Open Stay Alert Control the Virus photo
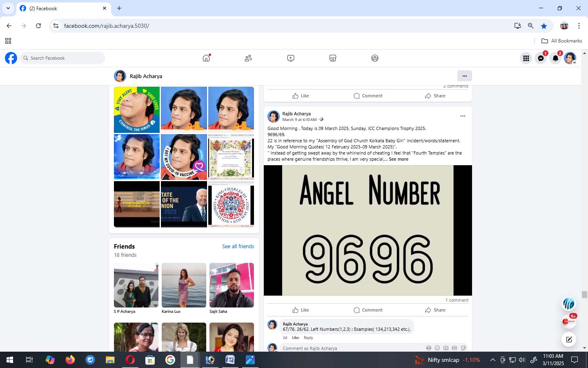The height and width of the screenshot is (368, 588). pyautogui.click(x=137, y=110)
